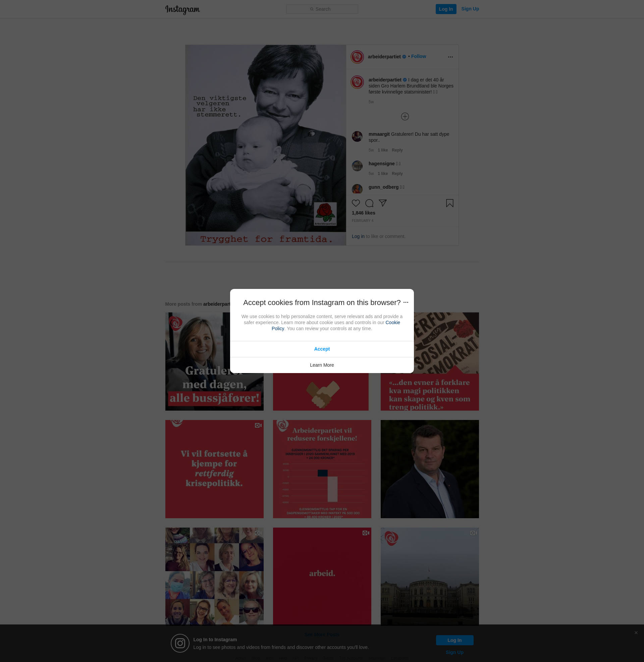The image size is (644, 662).
Task: View the 1,846 likes count
Action: coord(363,213)
